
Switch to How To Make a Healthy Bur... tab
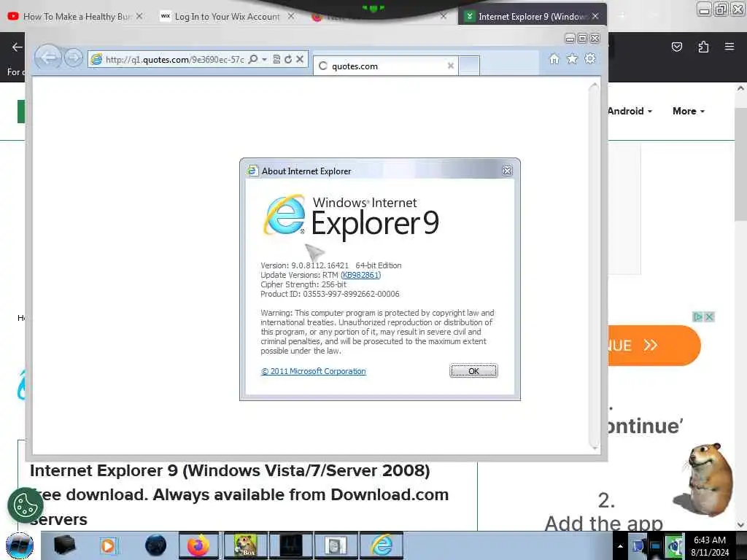77,16
